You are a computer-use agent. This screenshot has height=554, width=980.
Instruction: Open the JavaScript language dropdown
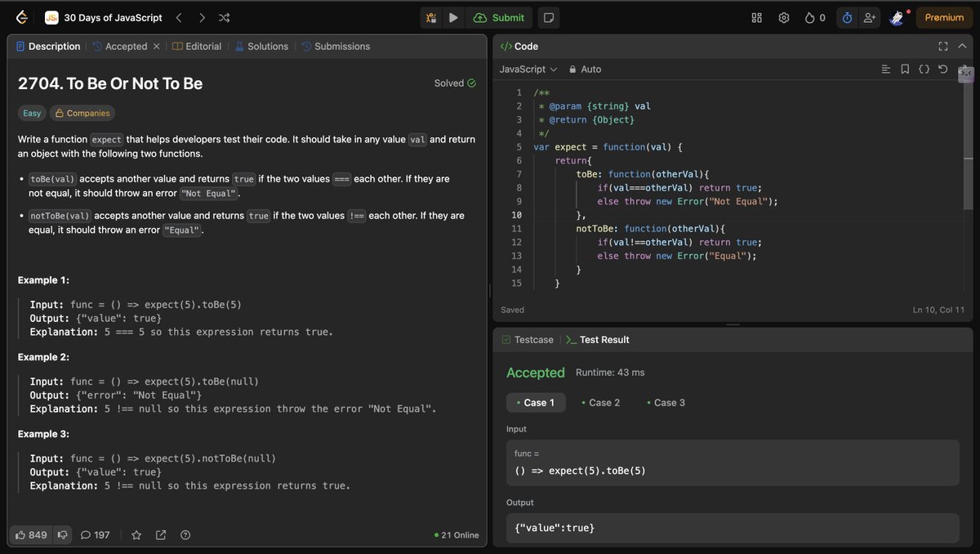(x=528, y=69)
